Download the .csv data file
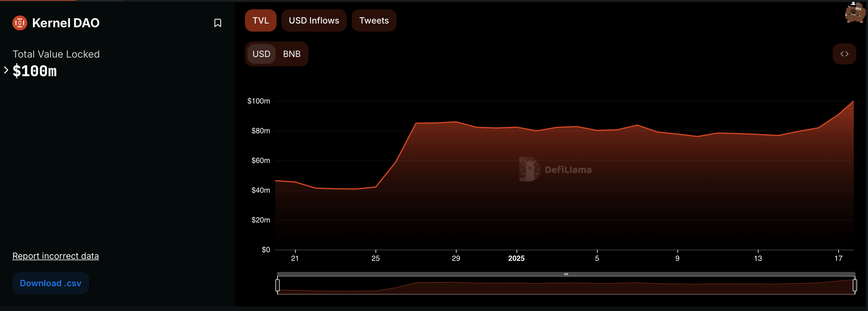The height and width of the screenshot is (311, 868). click(x=50, y=283)
